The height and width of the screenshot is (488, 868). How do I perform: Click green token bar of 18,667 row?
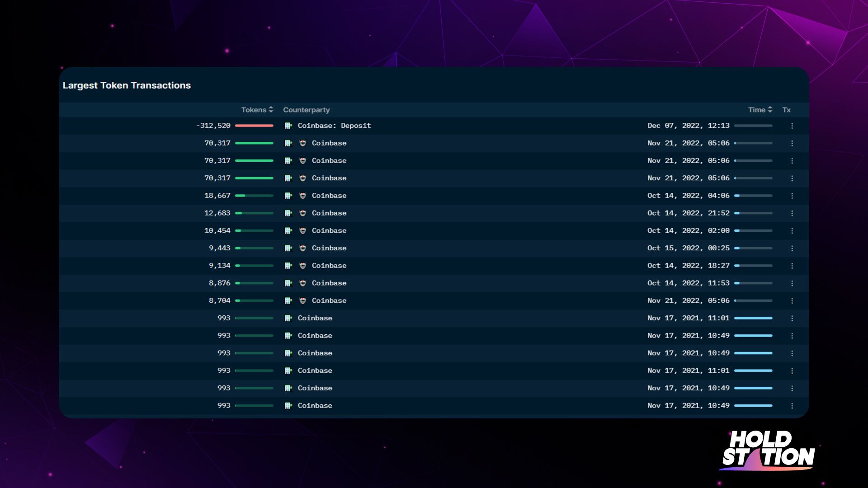254,196
